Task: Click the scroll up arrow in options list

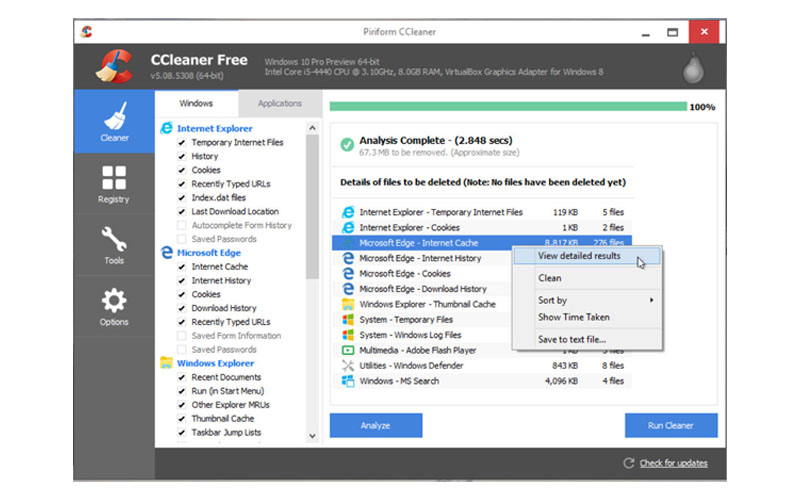Action: [313, 128]
